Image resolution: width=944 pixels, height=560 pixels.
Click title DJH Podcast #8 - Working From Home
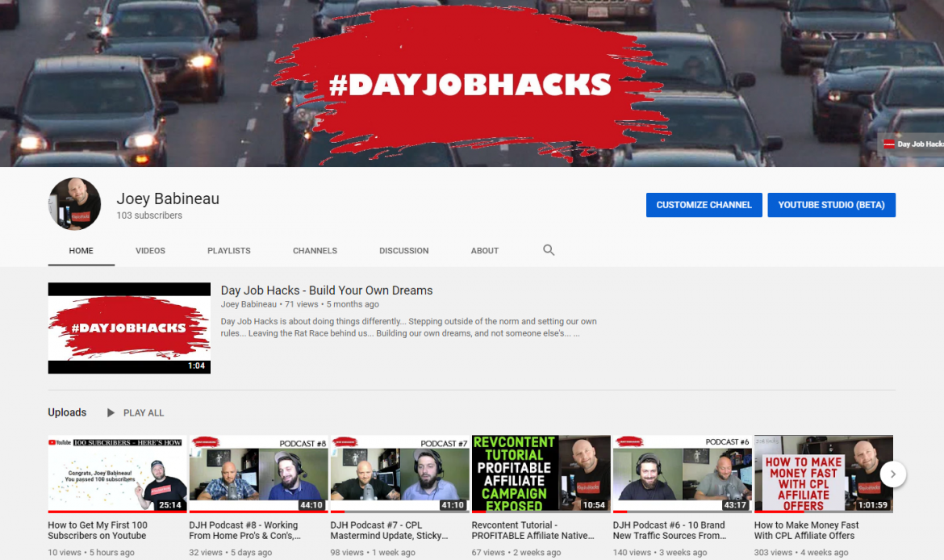(x=245, y=530)
